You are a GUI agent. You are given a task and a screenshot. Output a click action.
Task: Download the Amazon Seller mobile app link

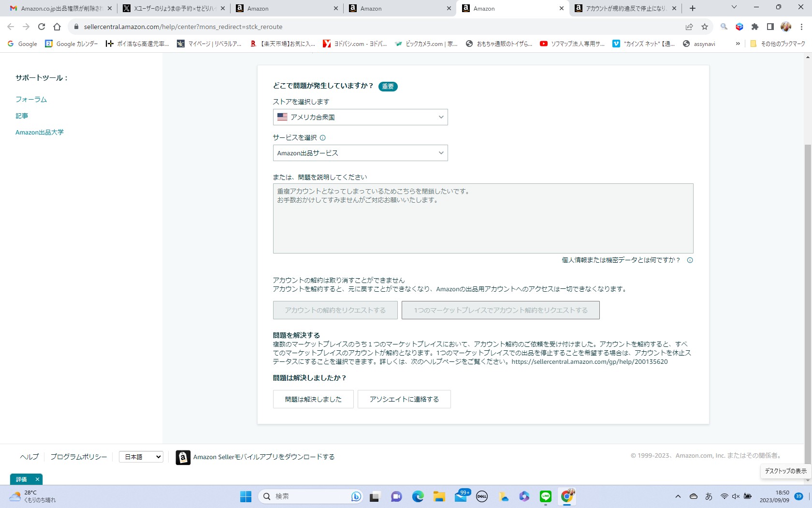264,457
